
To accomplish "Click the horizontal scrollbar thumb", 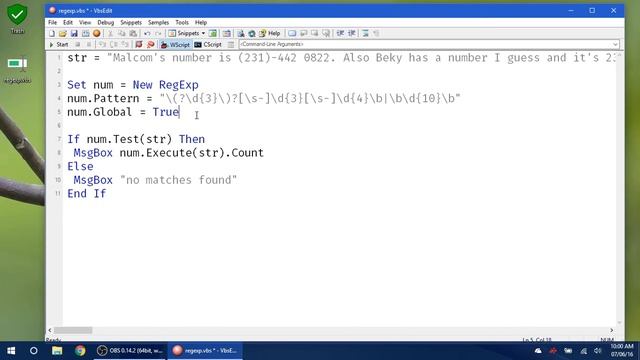I will (73, 330).
